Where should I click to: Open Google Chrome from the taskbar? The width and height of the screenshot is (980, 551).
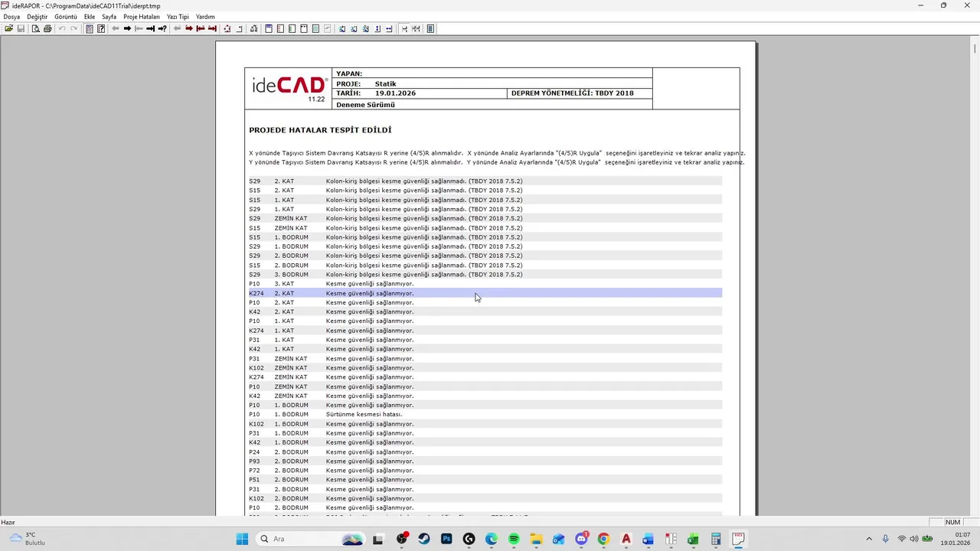click(x=603, y=539)
